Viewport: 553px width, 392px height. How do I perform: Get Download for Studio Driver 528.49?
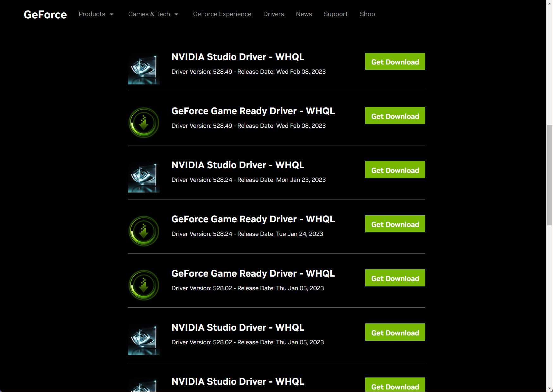point(395,62)
